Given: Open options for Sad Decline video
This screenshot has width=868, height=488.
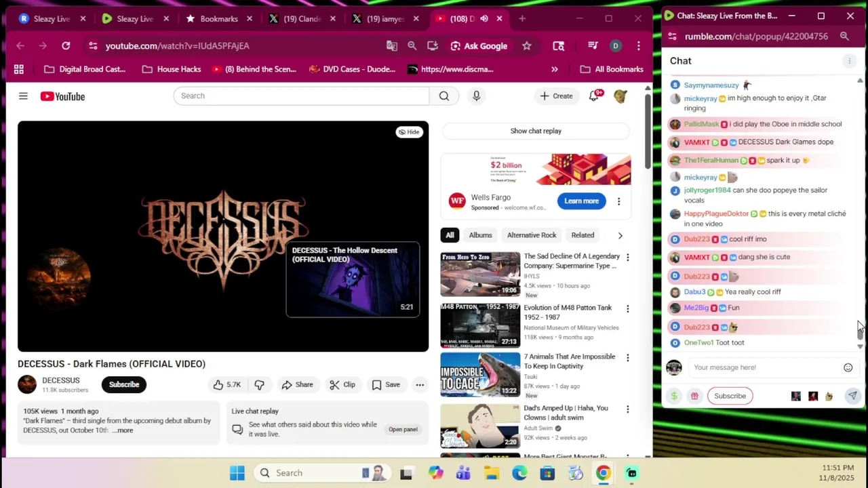Looking at the screenshot, I should [x=627, y=258].
